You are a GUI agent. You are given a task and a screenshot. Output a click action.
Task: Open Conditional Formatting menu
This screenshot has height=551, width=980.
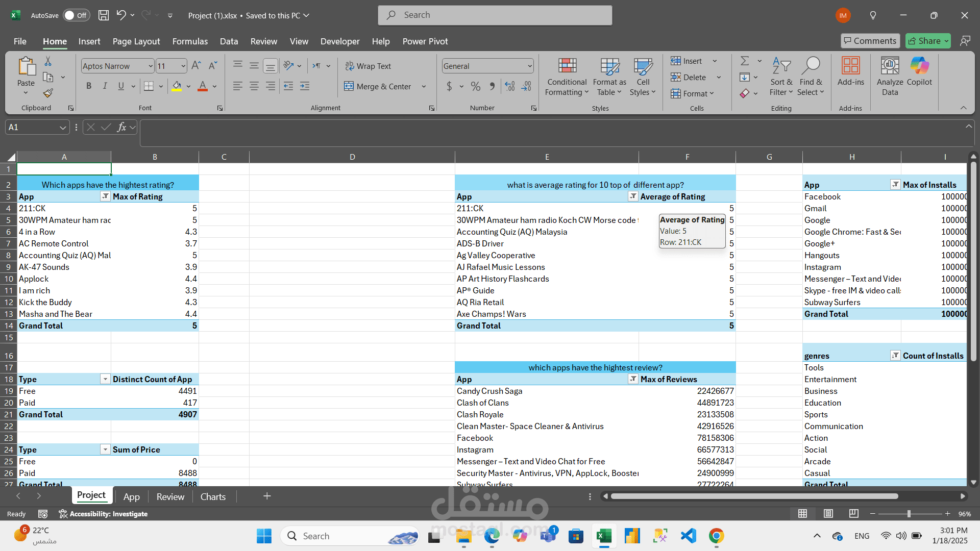tap(567, 77)
